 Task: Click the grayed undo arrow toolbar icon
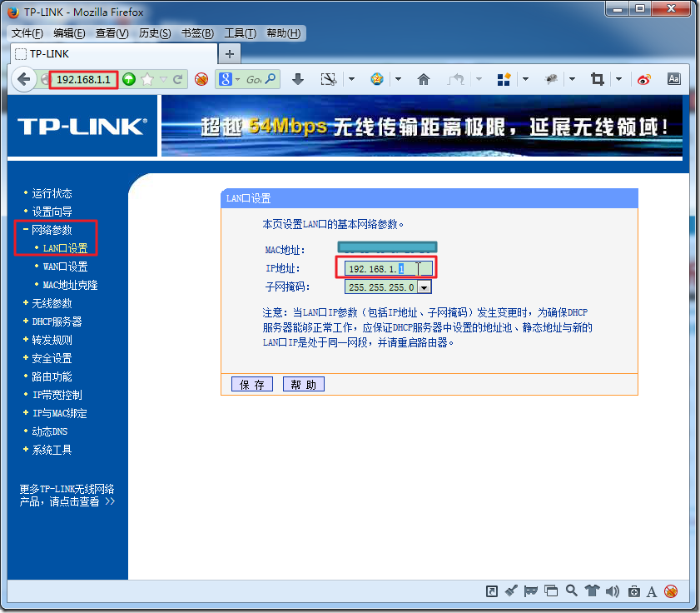pyautogui.click(x=456, y=79)
